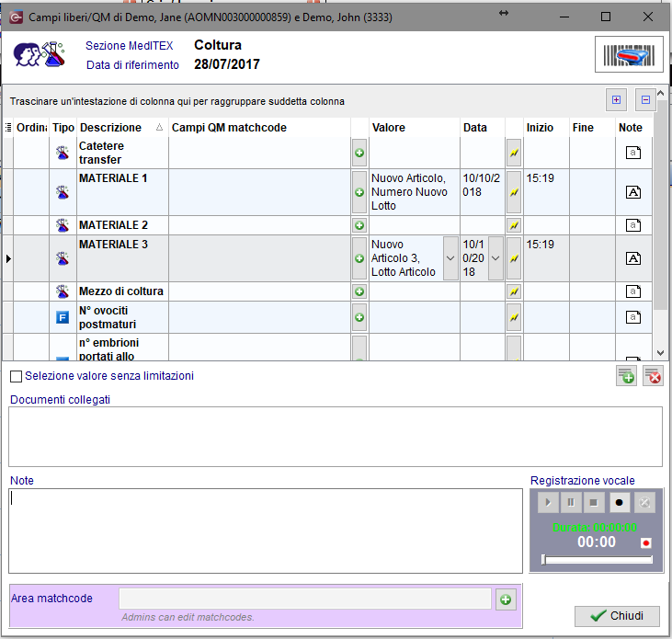672x639 pixels.
Task: Stop the voice recording
Action: [594, 502]
